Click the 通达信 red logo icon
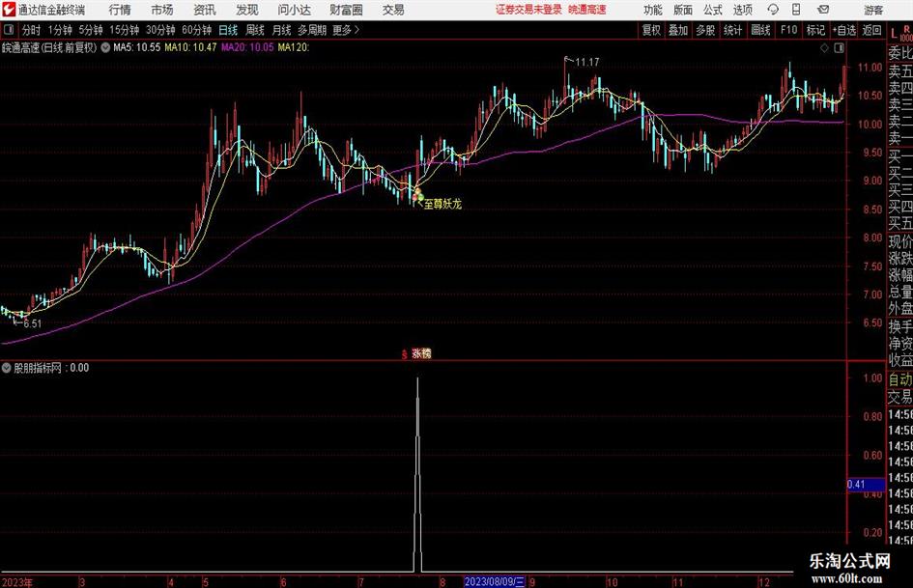Screen dimensions: 913x588 point(8,10)
